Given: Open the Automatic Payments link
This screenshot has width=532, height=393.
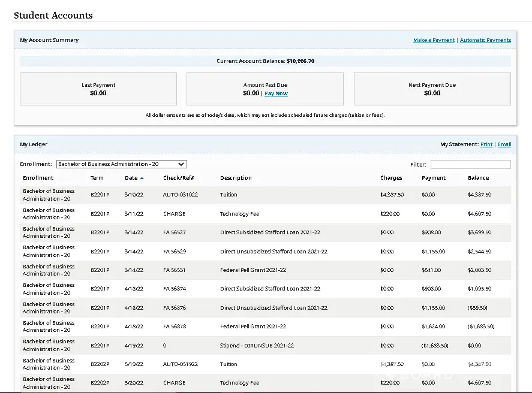Looking at the screenshot, I should 485,40.
